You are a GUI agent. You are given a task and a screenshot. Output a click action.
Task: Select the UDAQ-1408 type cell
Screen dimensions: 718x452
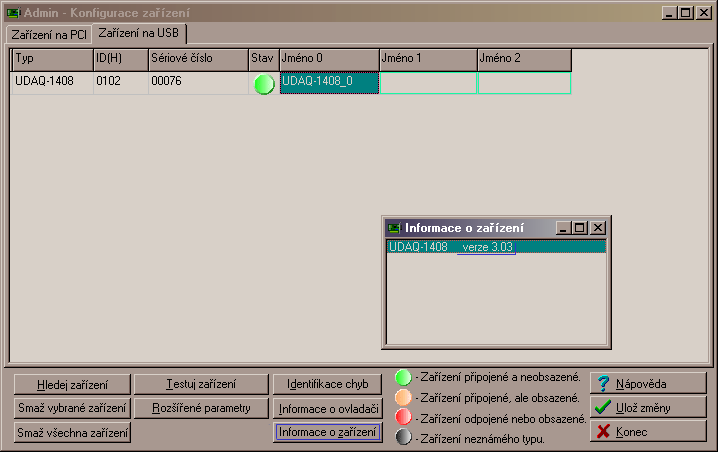click(53, 83)
